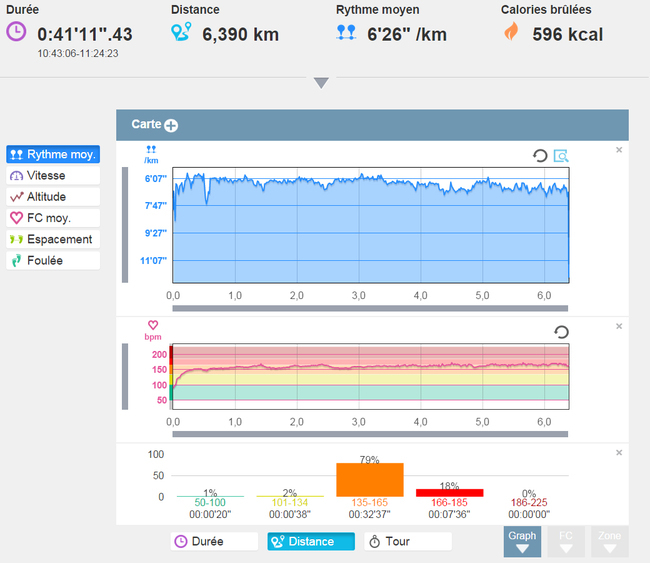Click the heart rate chart vertical range bar
The width and height of the screenshot is (650, 563).
125,376
